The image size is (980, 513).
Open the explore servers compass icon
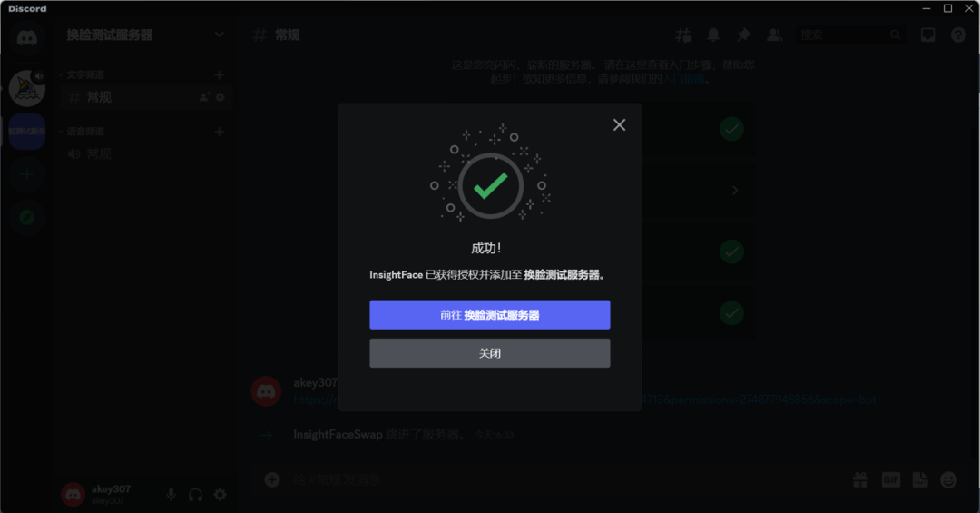pyautogui.click(x=27, y=217)
